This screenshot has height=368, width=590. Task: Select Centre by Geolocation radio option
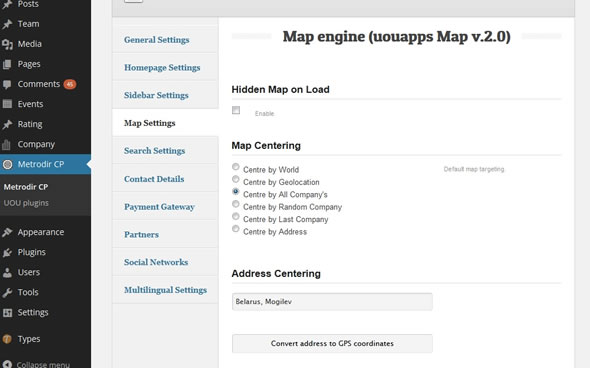pos(236,179)
